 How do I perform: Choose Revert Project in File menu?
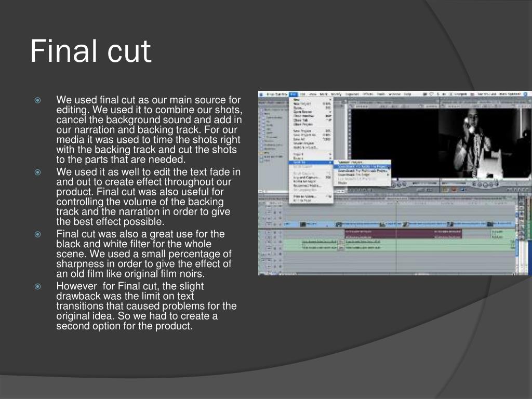[311, 143]
